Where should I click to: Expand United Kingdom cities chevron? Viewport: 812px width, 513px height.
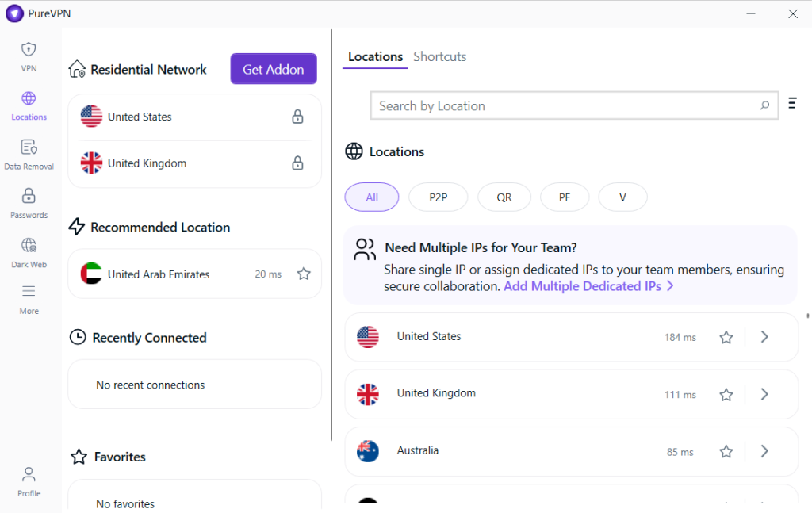coord(764,394)
